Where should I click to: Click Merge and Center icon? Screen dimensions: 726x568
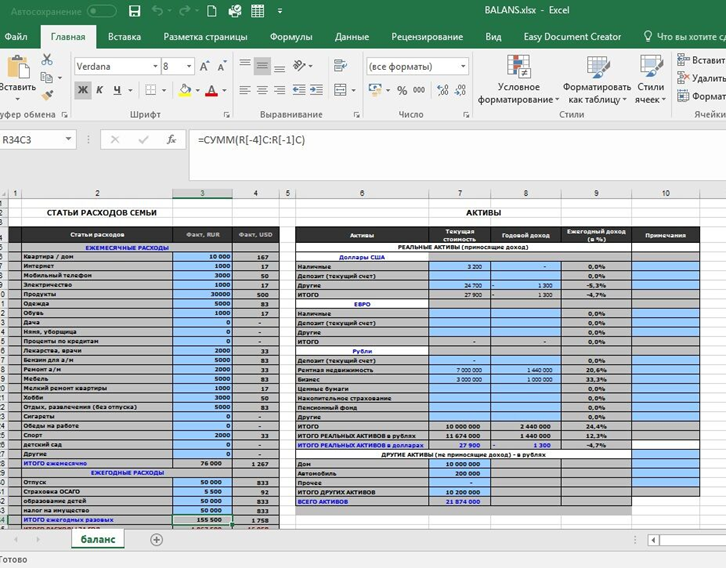pyautogui.click(x=340, y=90)
